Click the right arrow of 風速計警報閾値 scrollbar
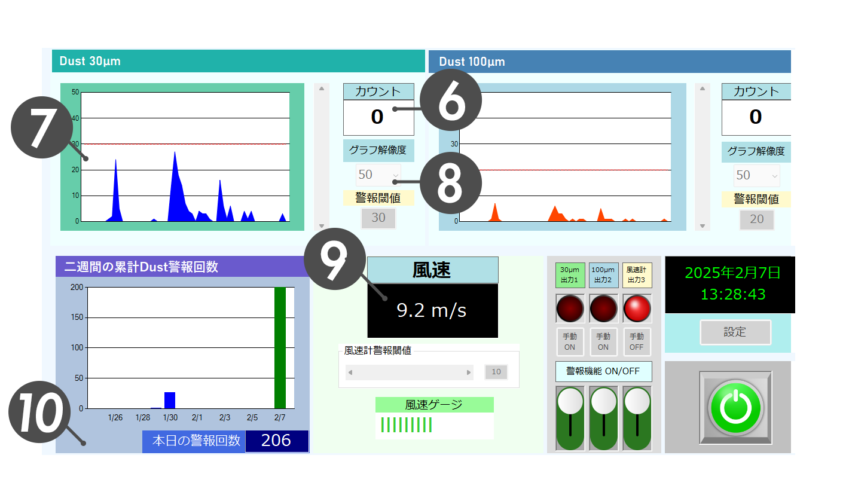This screenshot has width=849, height=504. [x=469, y=372]
